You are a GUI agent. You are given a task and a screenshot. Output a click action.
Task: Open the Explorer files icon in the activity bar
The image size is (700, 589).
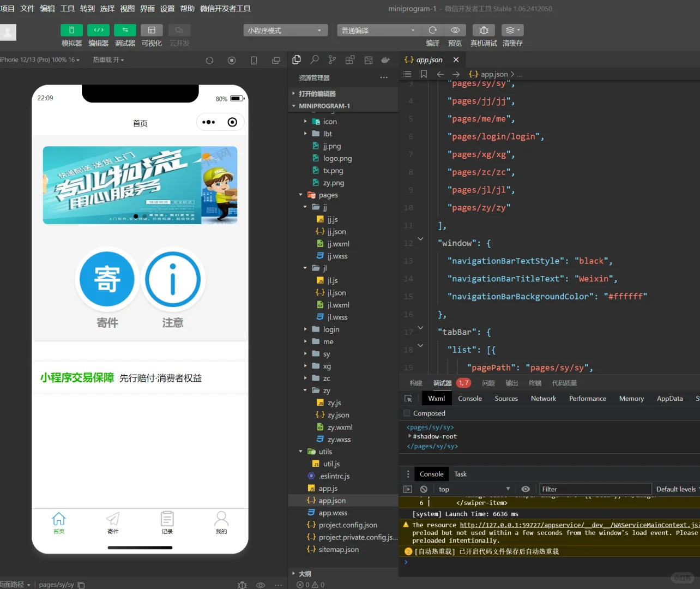click(x=297, y=60)
